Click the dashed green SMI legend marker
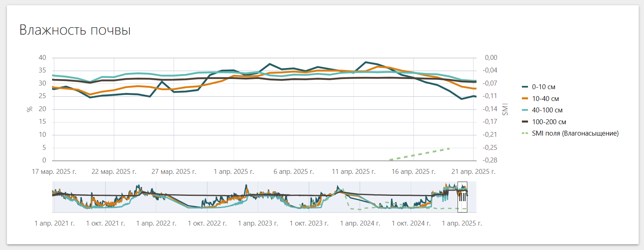This screenshot has width=644, height=250. click(x=525, y=134)
